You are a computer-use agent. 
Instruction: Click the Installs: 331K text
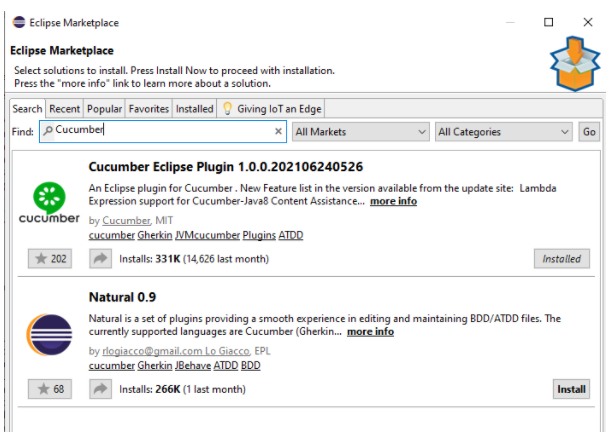(x=150, y=259)
